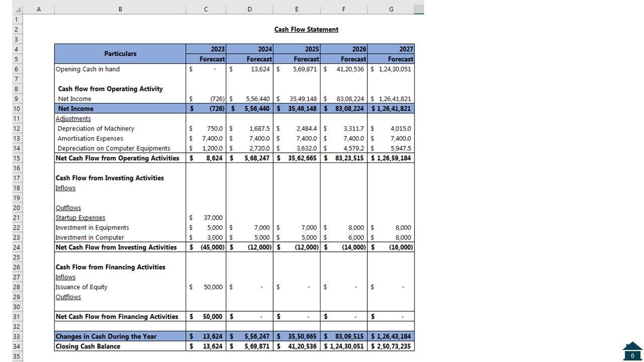The width and height of the screenshot is (644, 362).
Task: Select row 33 header
Action: coord(17,336)
